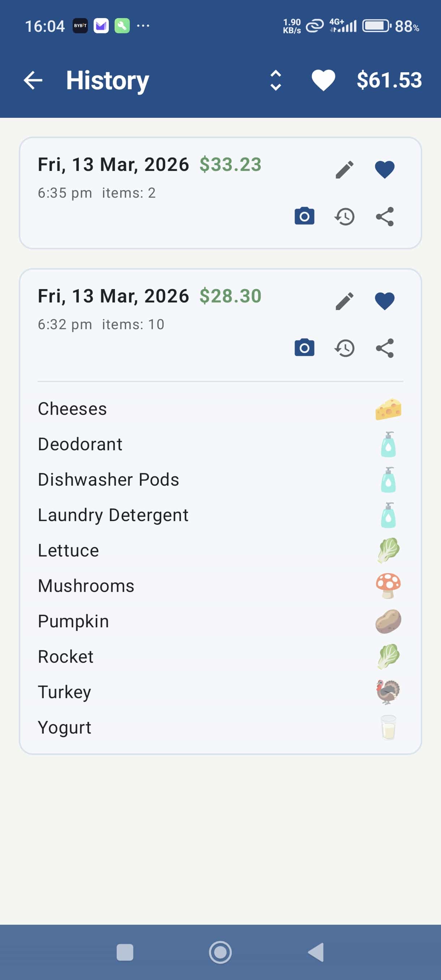Viewport: 441px width, 980px height.
Task: Restore the 6:32 pm list from history
Action: pos(344,348)
